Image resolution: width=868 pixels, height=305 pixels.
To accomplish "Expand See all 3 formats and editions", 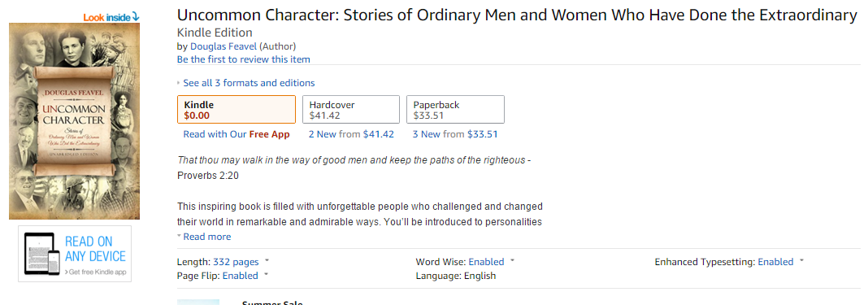I will 249,83.
